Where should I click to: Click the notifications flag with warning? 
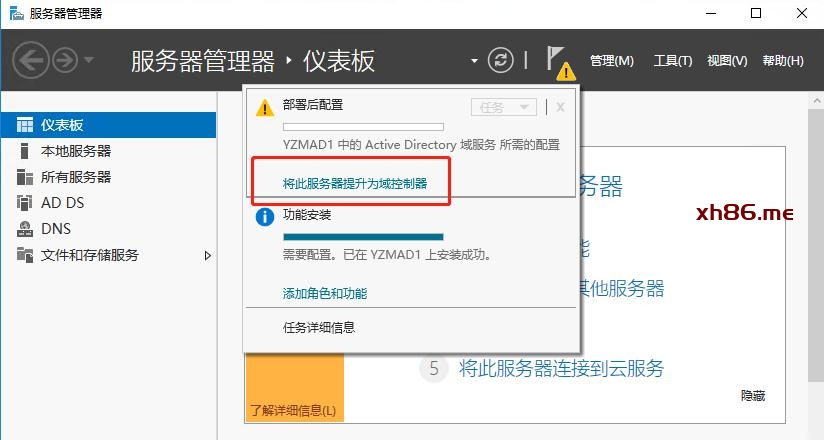pyautogui.click(x=559, y=61)
